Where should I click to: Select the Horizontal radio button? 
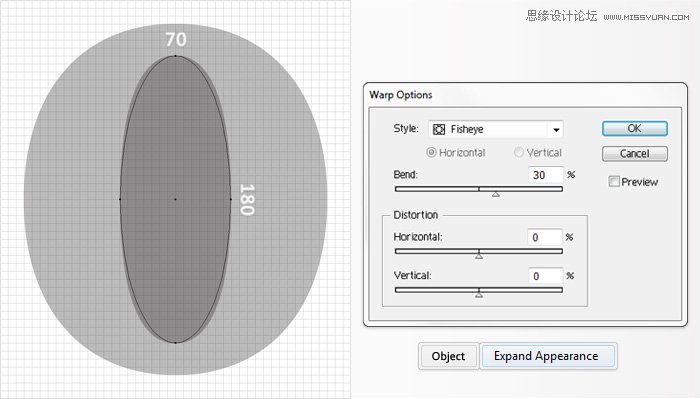click(x=431, y=153)
